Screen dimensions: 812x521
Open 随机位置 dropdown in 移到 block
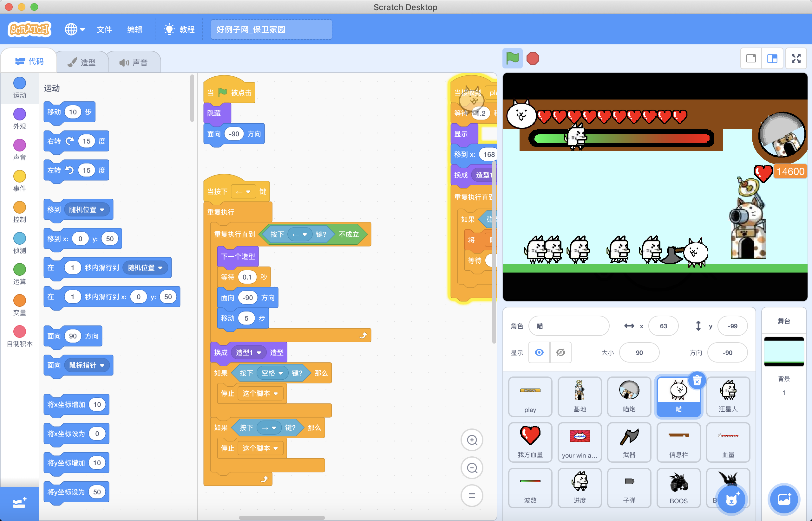87,210
